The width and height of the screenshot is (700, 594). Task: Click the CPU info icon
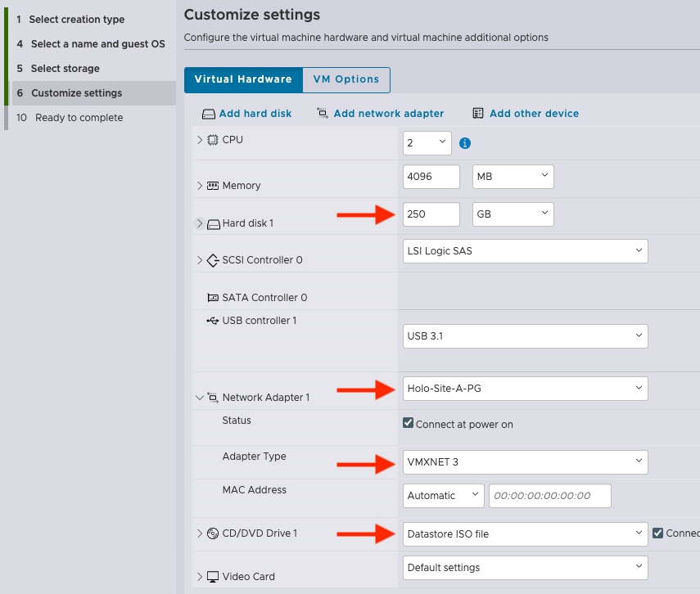click(x=465, y=143)
